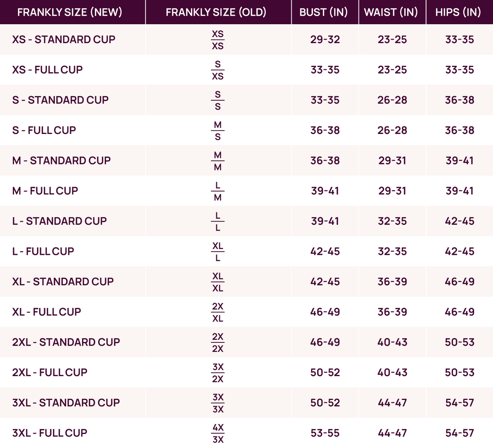Select the S - STANDARD CUP row label
Image resolution: width=493 pixels, height=448 pixels.
pyautogui.click(x=60, y=100)
